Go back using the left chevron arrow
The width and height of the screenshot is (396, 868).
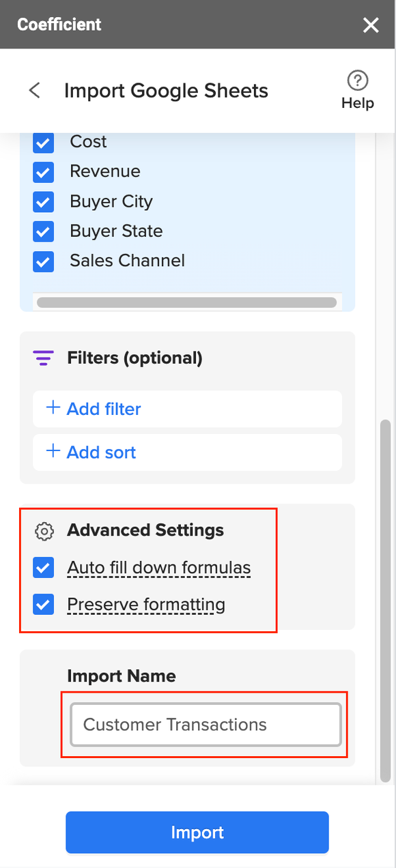click(x=34, y=90)
